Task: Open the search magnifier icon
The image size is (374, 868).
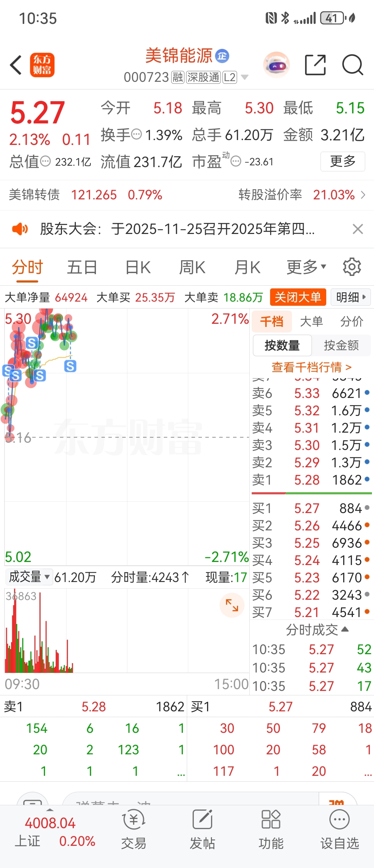Action: click(x=353, y=65)
